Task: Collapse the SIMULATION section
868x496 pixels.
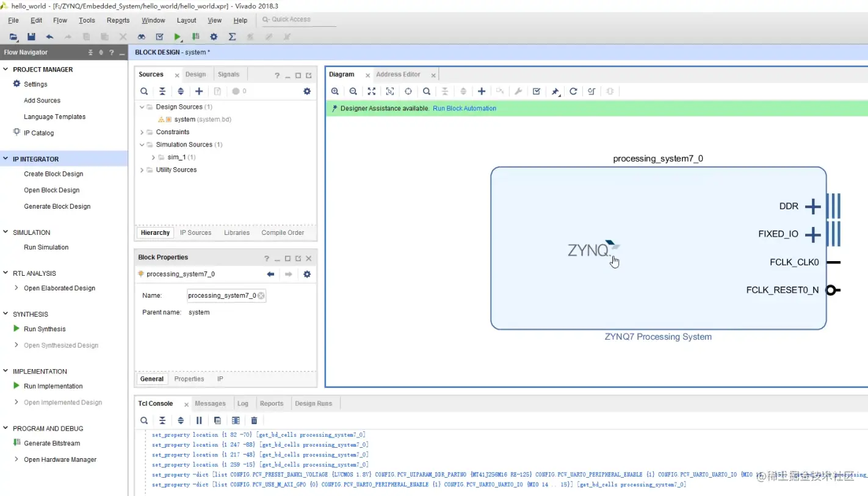Action: tap(6, 232)
